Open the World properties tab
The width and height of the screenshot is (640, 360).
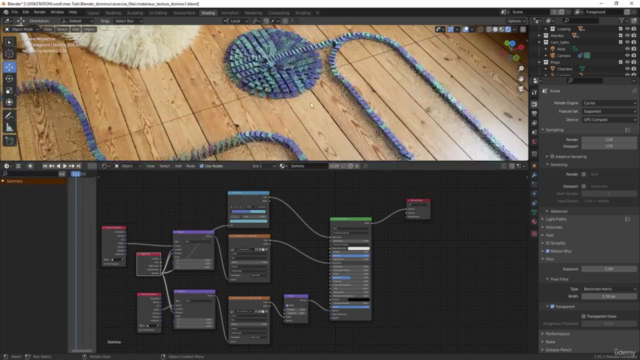[534, 142]
